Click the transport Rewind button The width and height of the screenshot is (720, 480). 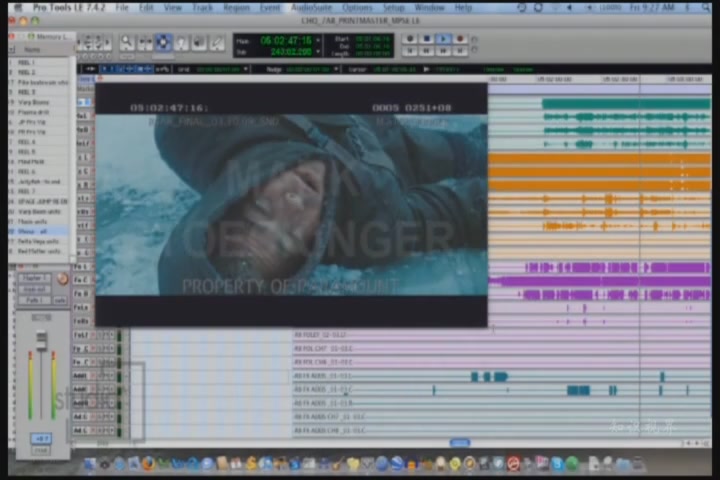pyautogui.click(x=427, y=51)
